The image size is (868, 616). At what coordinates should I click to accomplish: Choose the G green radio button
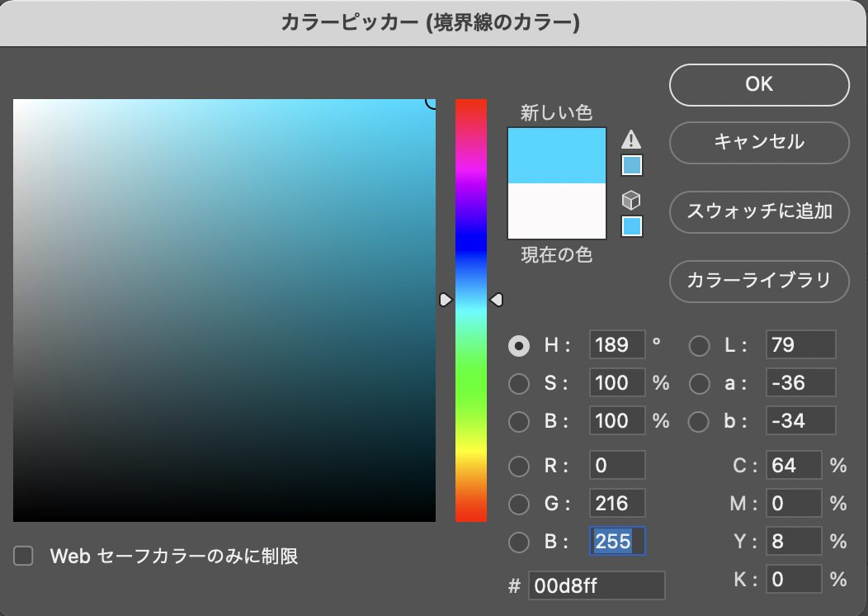tap(519, 505)
